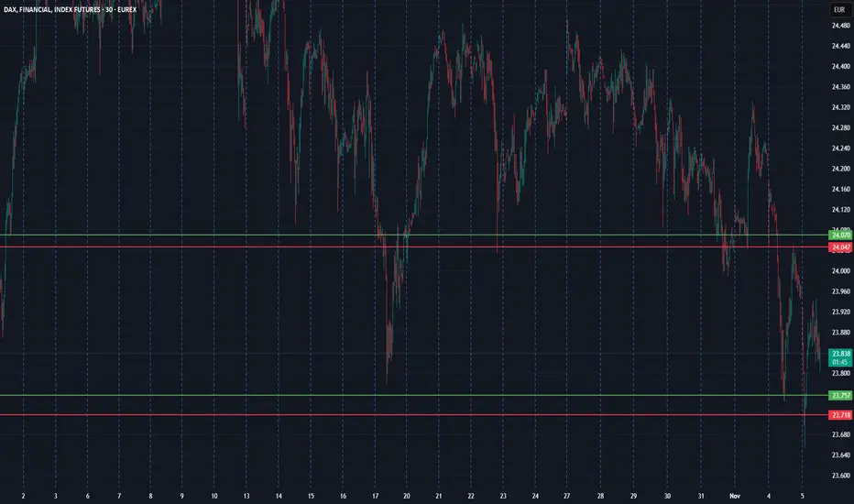Image resolution: width=854 pixels, height=504 pixels.
Task: Click the Nov label on time axis
Action: [x=735, y=496]
